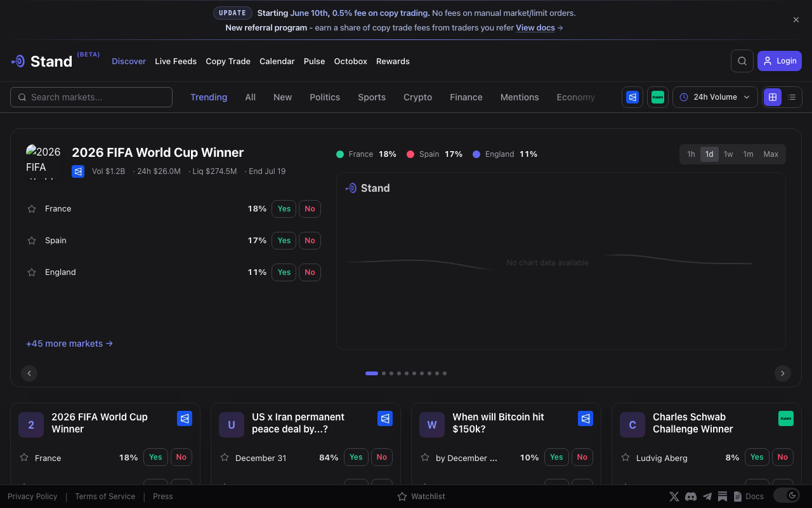Image resolution: width=812 pixels, height=508 pixels.
Task: Set chart range to Max
Action: 771,154
